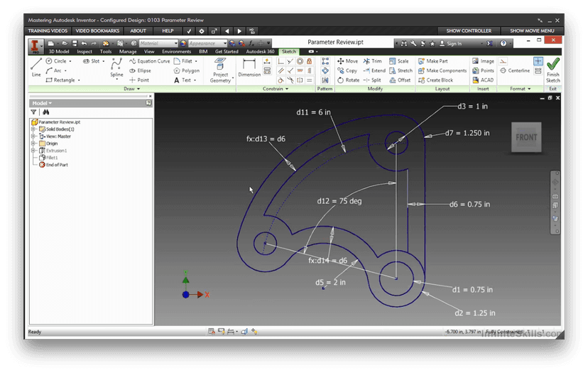
Task: Open the Manage ribbon tab
Action: 128,51
